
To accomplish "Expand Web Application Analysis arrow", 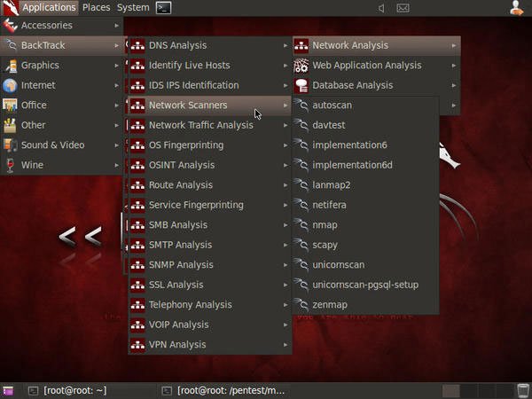I will 454,65.
